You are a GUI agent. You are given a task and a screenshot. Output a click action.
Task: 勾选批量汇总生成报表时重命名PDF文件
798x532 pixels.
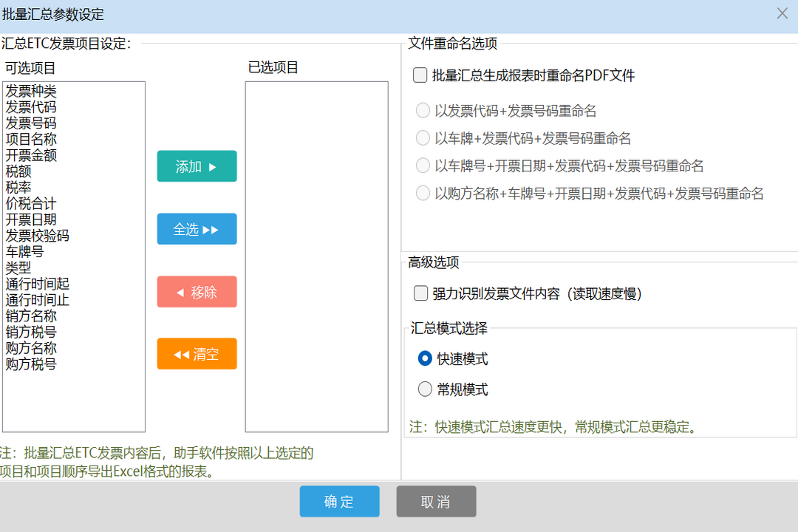click(x=420, y=74)
